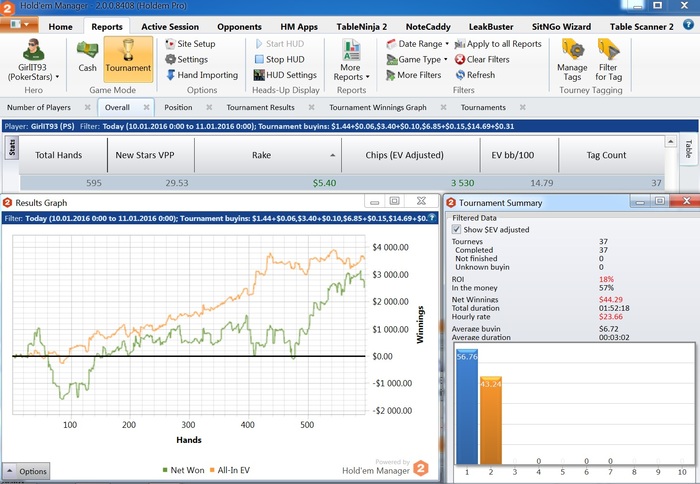Maximize the Results Graph window
The width and height of the screenshot is (700, 484).
pos(395,201)
